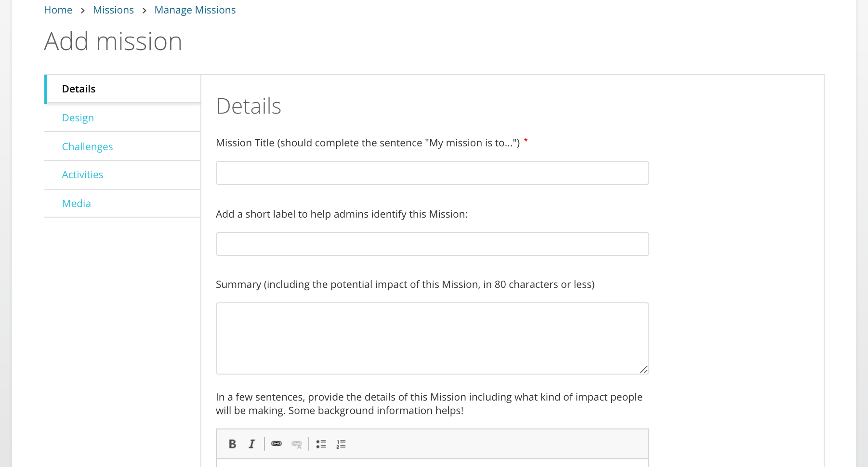Click the Bold formatting icon
The image size is (868, 467).
pyautogui.click(x=232, y=444)
